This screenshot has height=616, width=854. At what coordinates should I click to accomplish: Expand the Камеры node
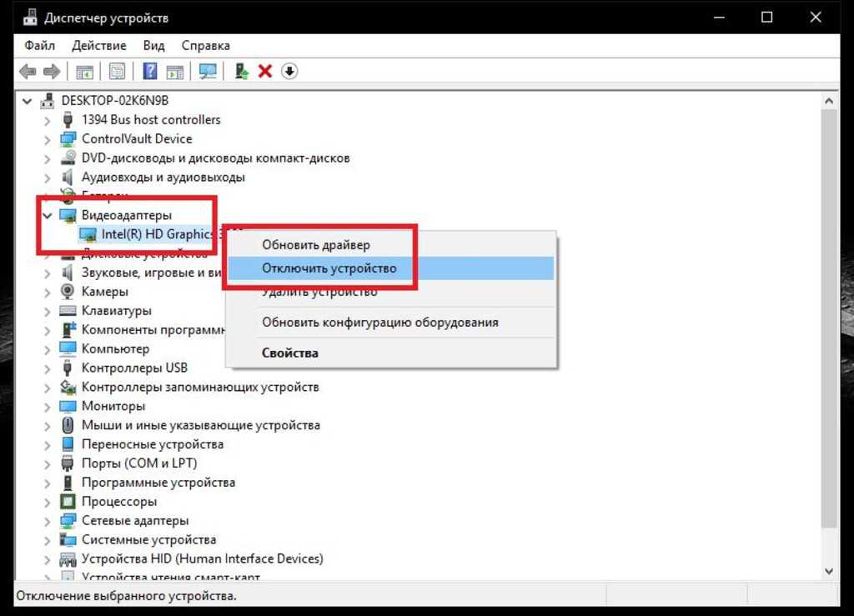tap(48, 293)
